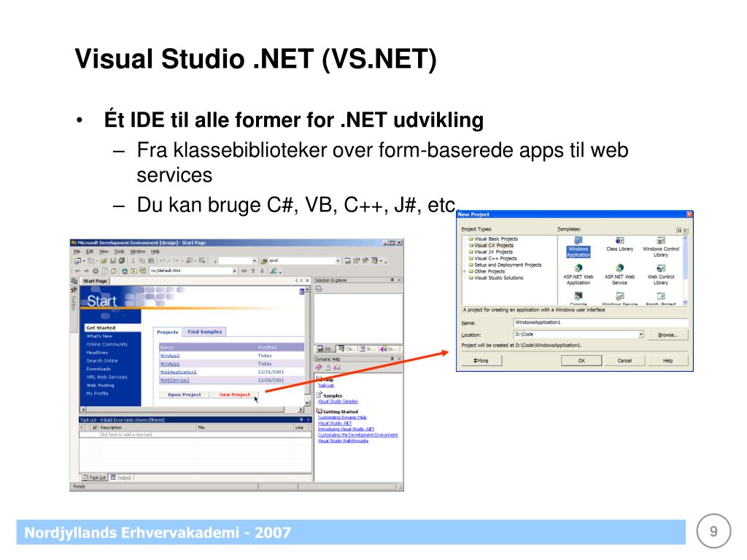Select the ASP.NET Web Service template
This screenshot has height=560, width=747.
point(619,276)
